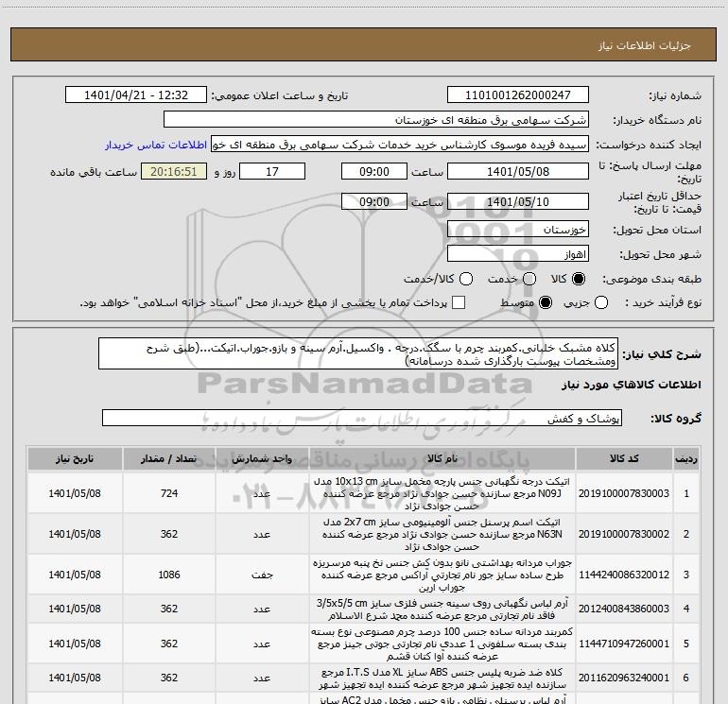Click the delivery province خوزستان field
This screenshot has width=728, height=704.
point(517,230)
